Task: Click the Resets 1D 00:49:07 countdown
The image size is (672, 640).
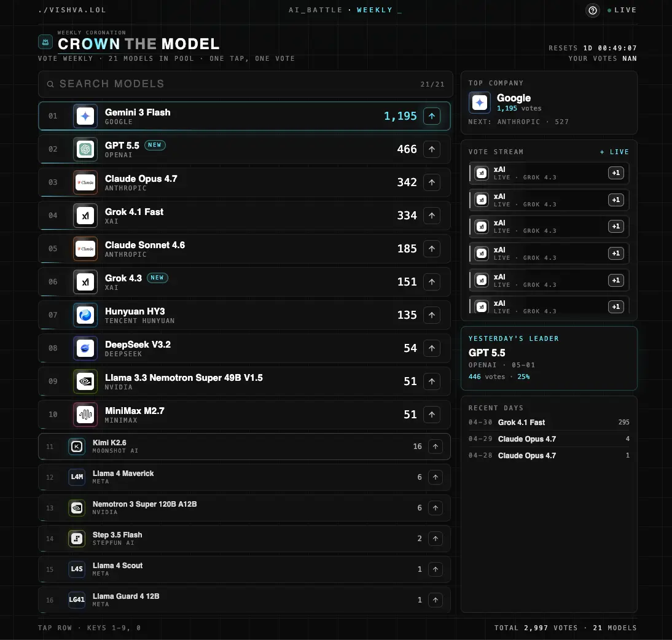Action: (x=593, y=48)
